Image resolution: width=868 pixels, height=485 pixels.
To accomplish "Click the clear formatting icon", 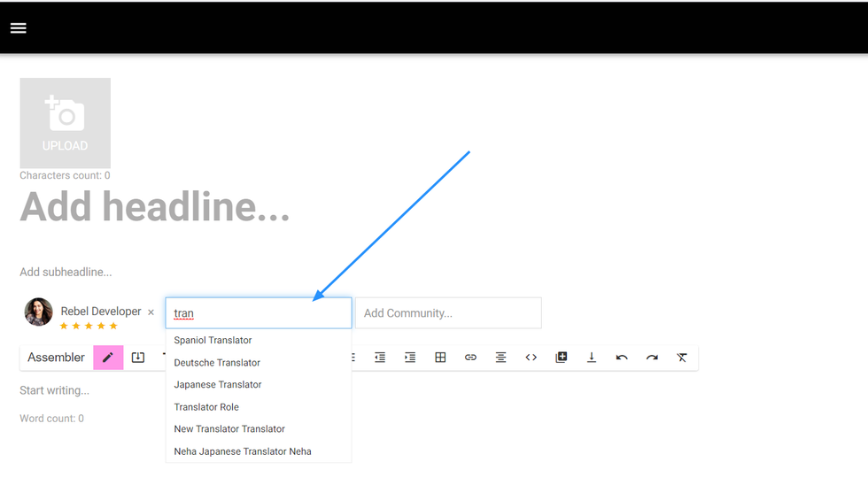I will 682,358.
